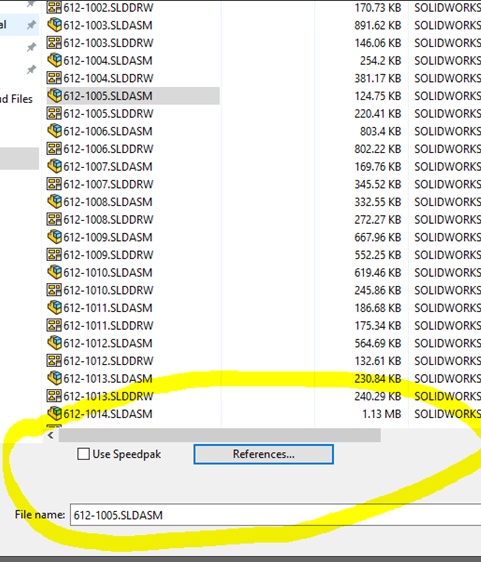Click the 612-1011.SLDASM assembly icon

pyautogui.click(x=54, y=307)
